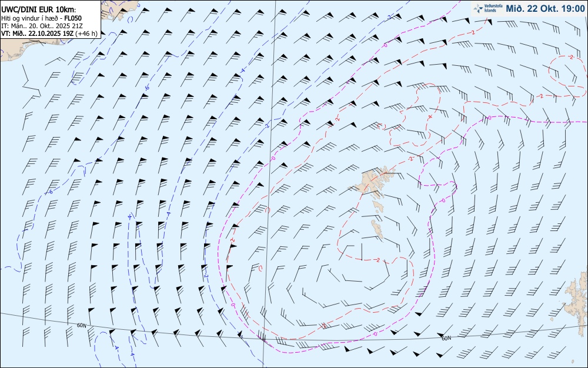Click the Veðurstofa Íslands logo
Viewport: 588px width, 368px height.
488,8
